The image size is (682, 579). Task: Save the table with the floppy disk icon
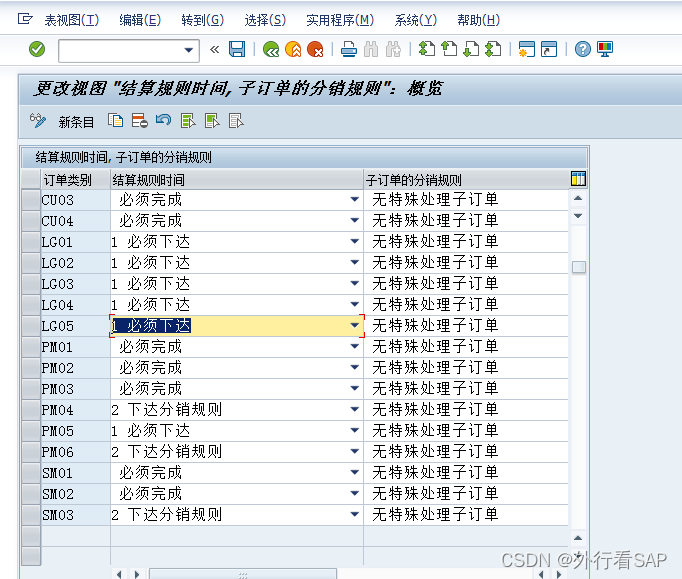pyautogui.click(x=237, y=49)
